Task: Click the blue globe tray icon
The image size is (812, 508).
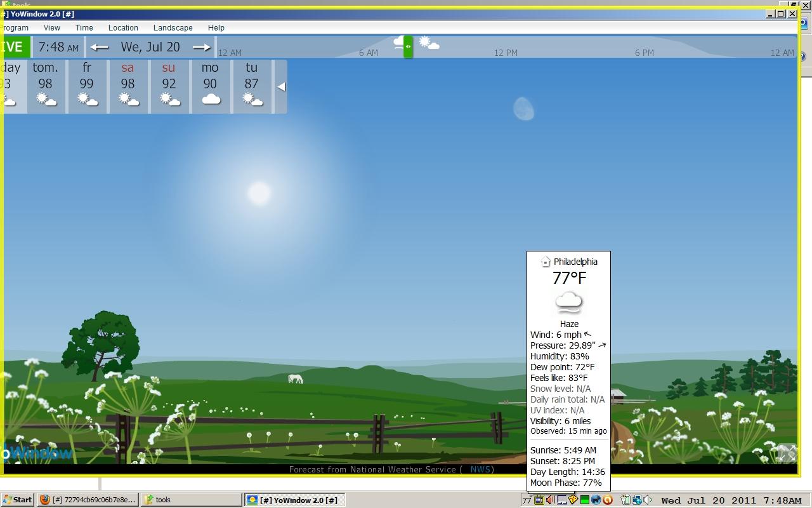Action: pyautogui.click(x=596, y=500)
